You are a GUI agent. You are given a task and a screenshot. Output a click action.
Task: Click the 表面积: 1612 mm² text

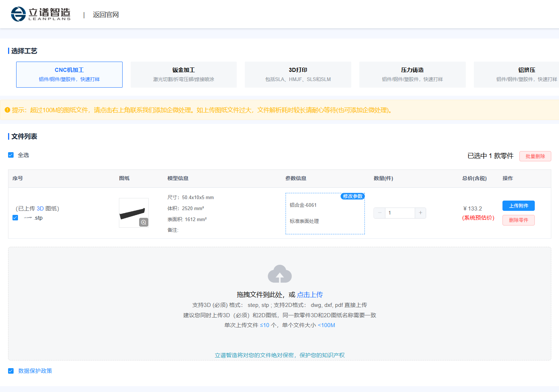[187, 219]
